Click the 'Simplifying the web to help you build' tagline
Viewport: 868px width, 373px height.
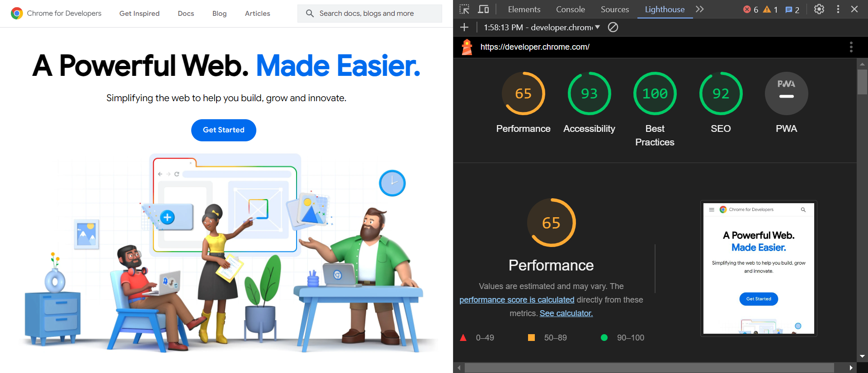(x=226, y=98)
